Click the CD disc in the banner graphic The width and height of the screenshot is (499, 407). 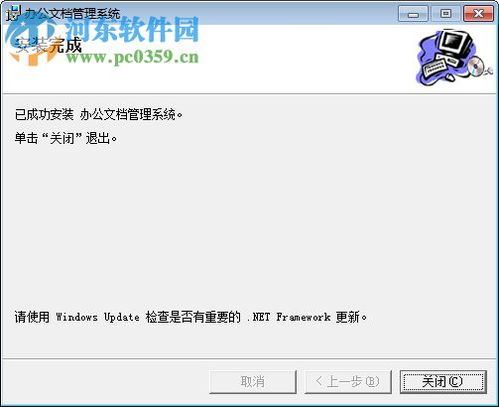pyautogui.click(x=476, y=66)
